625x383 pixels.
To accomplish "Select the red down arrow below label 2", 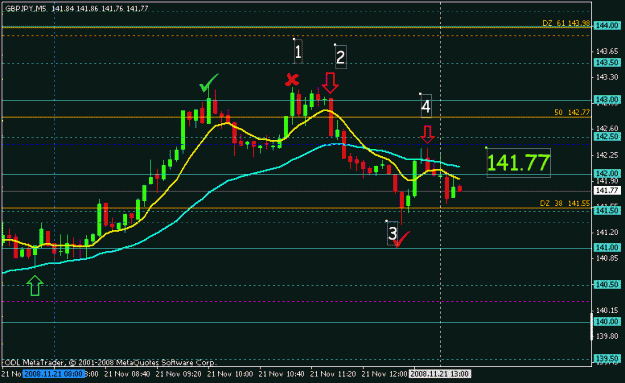I will pos(330,83).
